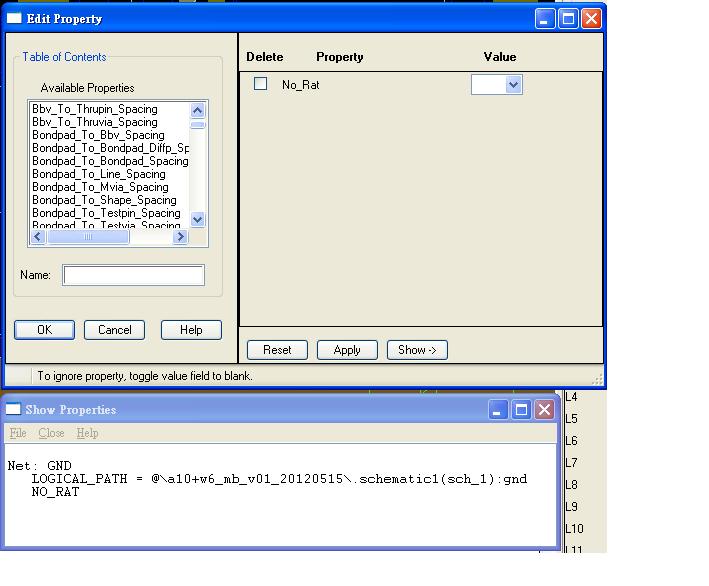Select layer L10 in background list
This screenshot has width=709, height=586.
tap(574, 529)
